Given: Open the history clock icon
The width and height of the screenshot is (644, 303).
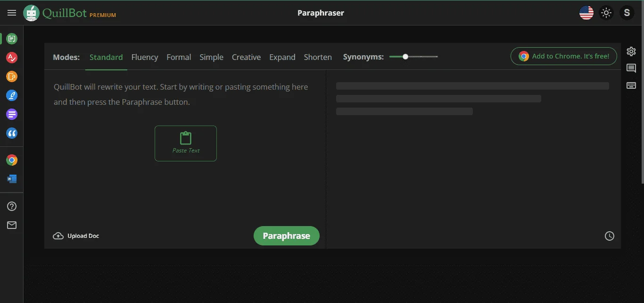Looking at the screenshot, I should (610, 236).
